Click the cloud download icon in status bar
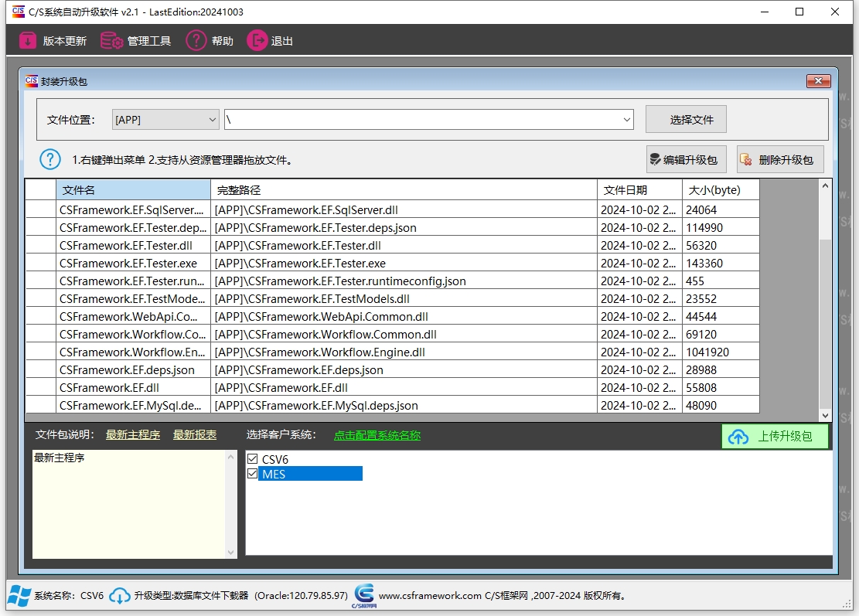This screenshot has width=859, height=616. pyautogui.click(x=120, y=596)
